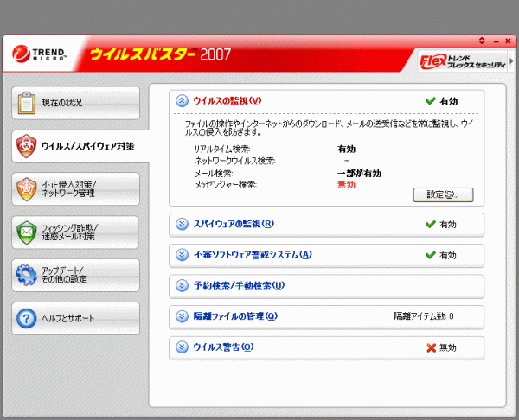Expand the スパイウェアの監視 section chevron
The width and height of the screenshot is (519, 420).
click(x=182, y=224)
